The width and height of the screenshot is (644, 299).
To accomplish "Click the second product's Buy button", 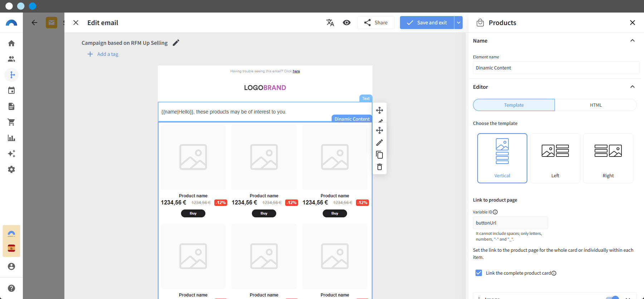I will [x=264, y=213].
